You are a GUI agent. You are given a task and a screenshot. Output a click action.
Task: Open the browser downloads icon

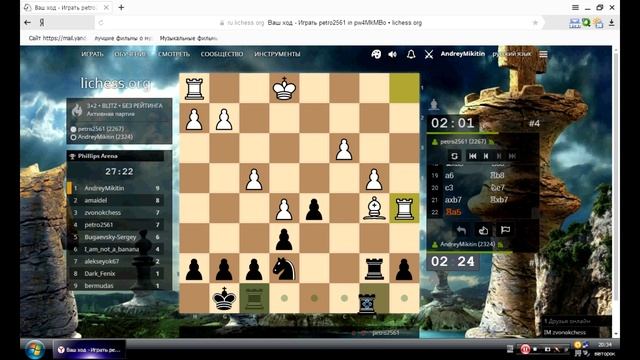[611, 23]
